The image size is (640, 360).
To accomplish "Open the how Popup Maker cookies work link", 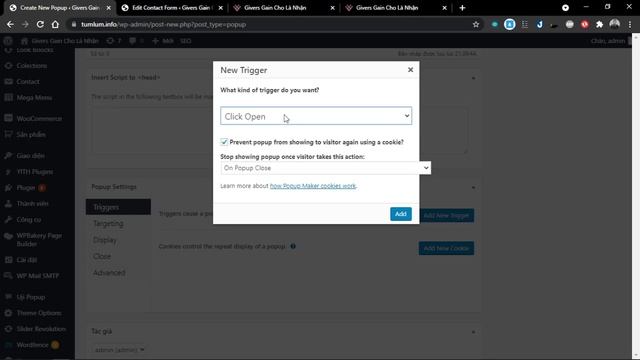I will pyautogui.click(x=313, y=186).
